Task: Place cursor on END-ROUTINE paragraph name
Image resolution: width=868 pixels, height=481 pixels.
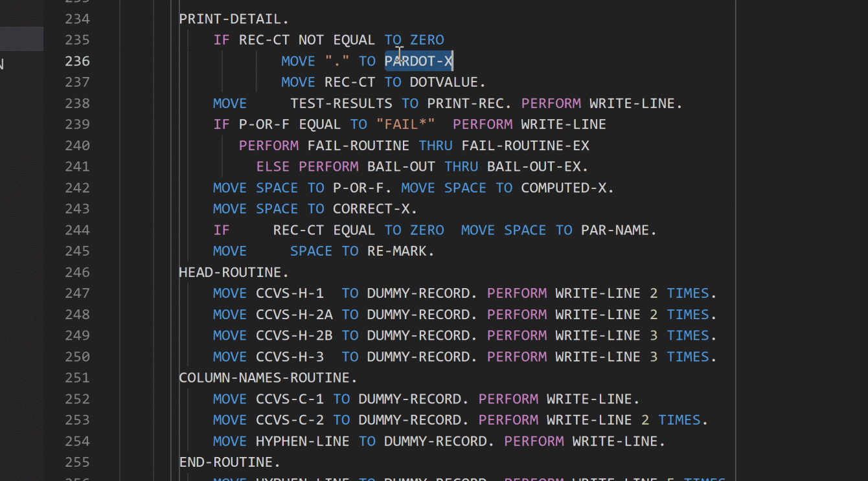Action: click(226, 462)
